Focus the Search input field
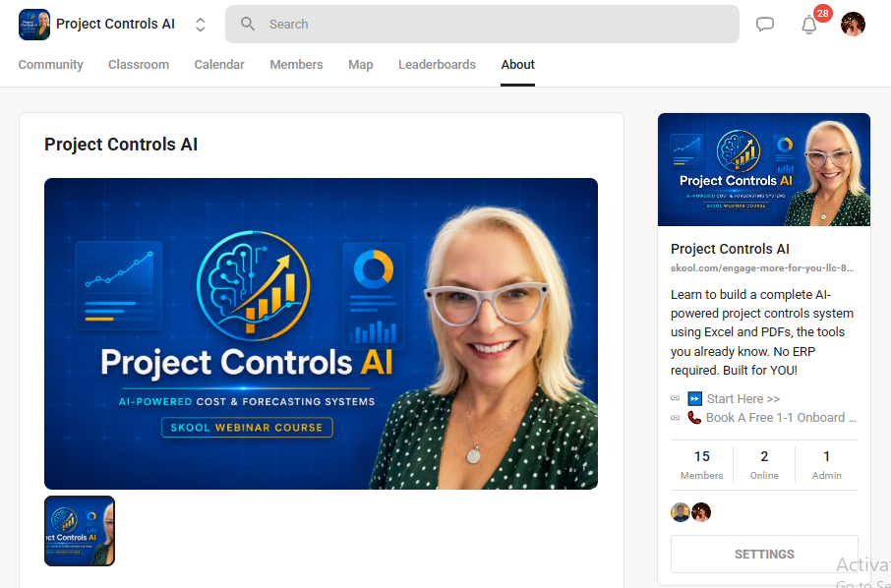891x588 pixels. point(482,24)
